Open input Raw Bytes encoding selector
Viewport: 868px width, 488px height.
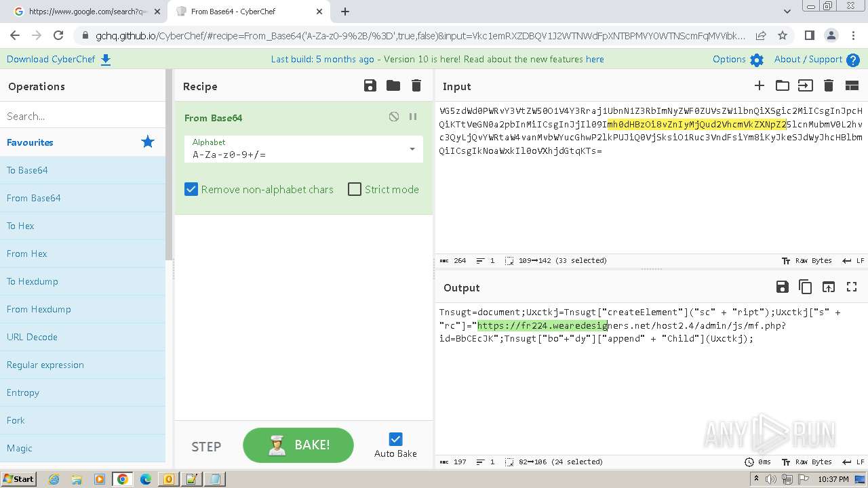pos(806,260)
